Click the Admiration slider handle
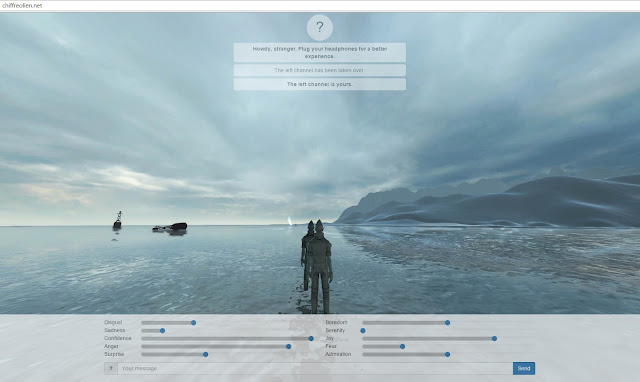Screen dimensions: 640x382 (447, 354)
